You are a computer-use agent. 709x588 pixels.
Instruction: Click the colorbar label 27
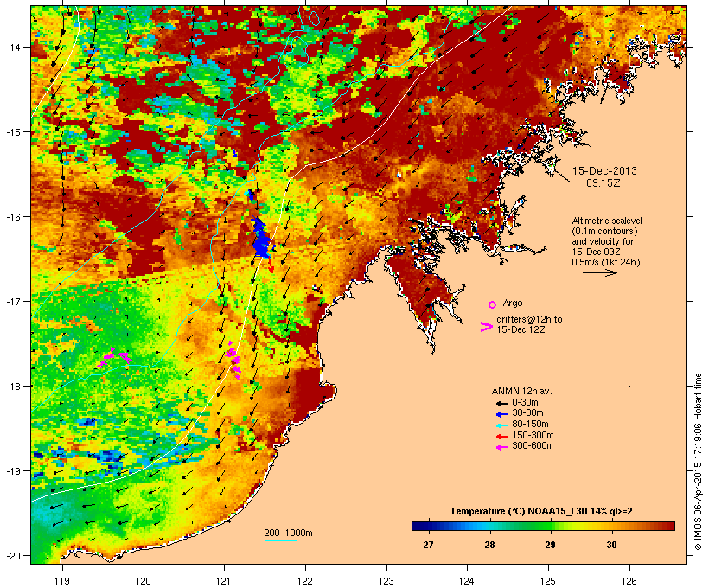pos(428,545)
